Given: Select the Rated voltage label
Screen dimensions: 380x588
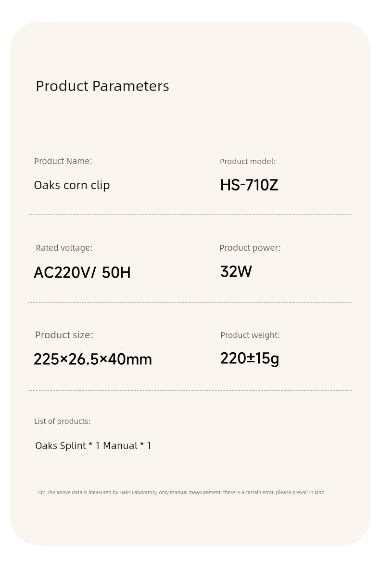Looking at the screenshot, I should coord(64,248).
